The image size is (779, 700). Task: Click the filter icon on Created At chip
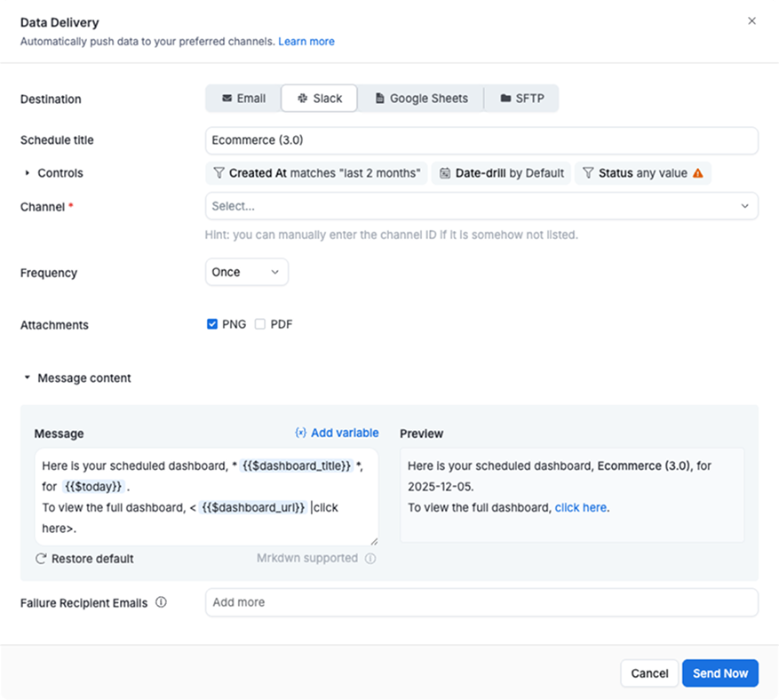(x=218, y=172)
